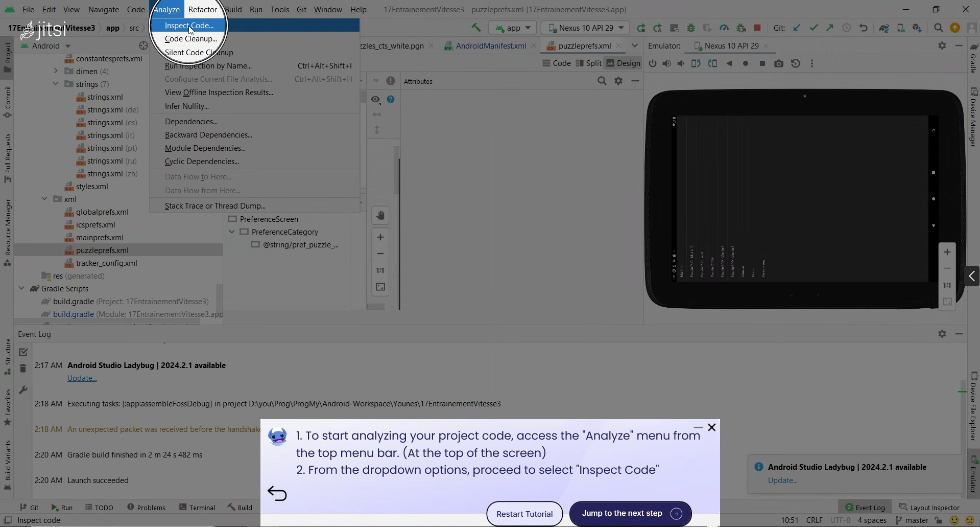Click the Stop red square in toolbar
This screenshot has height=527, width=980.
[757, 28]
